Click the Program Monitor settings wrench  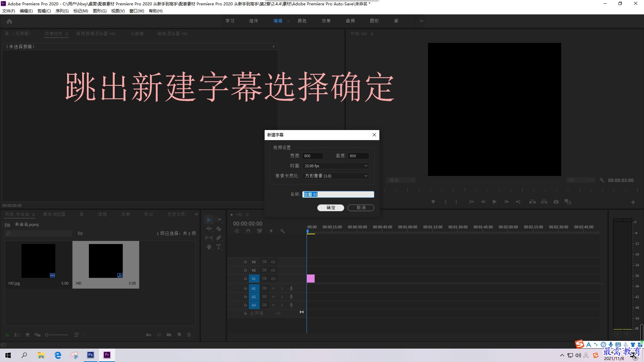(602, 180)
